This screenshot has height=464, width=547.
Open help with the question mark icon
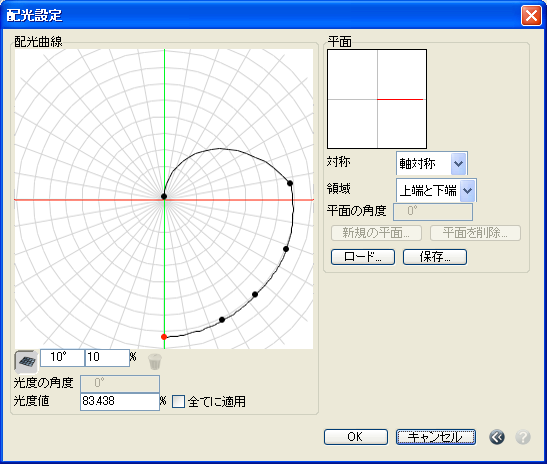[x=523, y=437]
